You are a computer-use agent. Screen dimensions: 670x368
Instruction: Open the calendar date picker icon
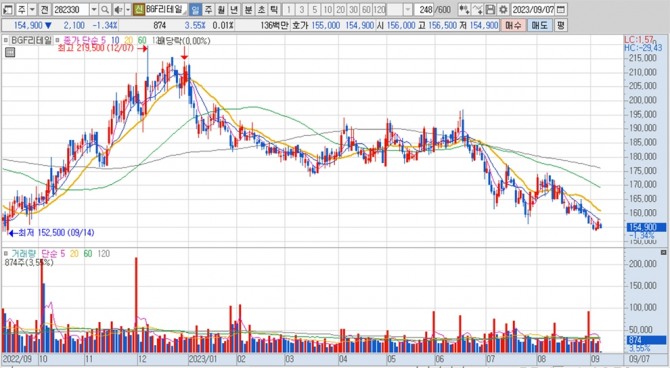pos(562,9)
